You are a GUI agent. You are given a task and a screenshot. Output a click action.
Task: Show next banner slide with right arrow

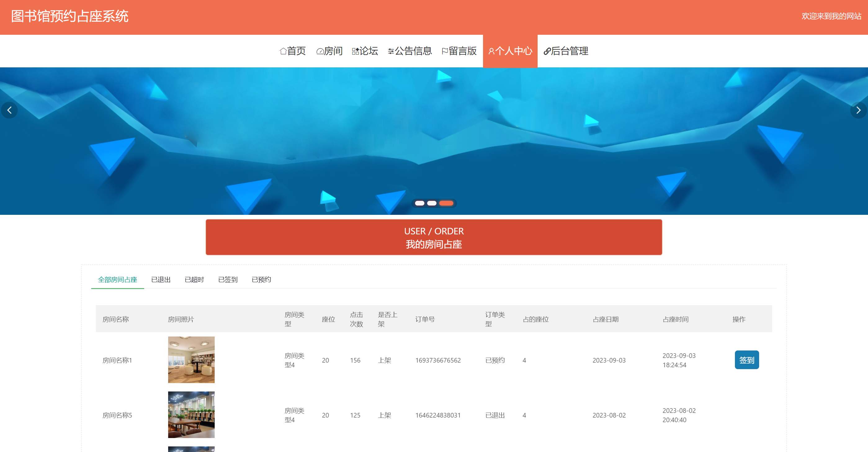(858, 110)
